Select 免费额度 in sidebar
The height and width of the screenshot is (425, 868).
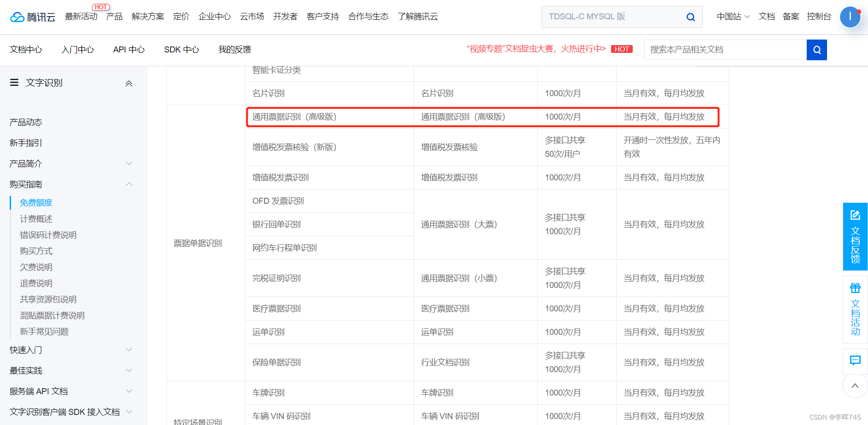click(36, 203)
